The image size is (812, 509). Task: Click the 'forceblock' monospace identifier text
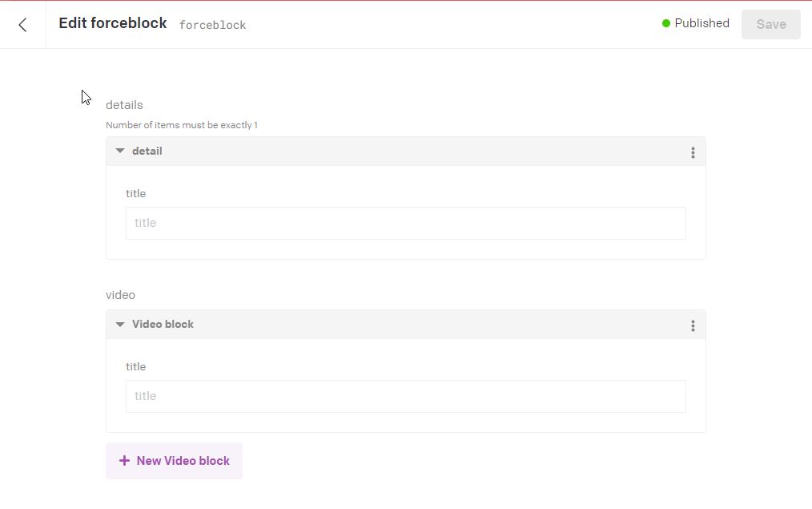coord(212,25)
